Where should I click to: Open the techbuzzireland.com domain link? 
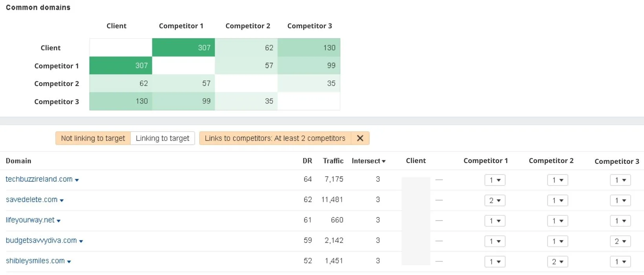pyautogui.click(x=39, y=180)
